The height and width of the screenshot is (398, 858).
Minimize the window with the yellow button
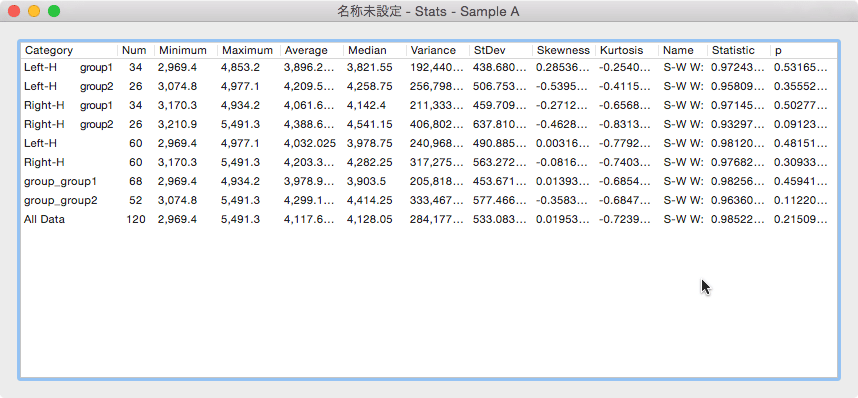[34, 11]
